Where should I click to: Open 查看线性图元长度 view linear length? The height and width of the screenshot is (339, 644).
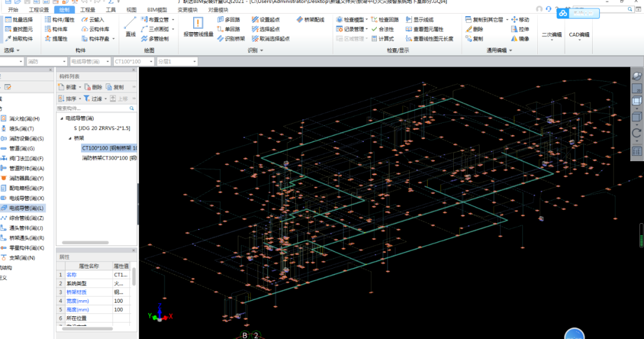pos(429,39)
